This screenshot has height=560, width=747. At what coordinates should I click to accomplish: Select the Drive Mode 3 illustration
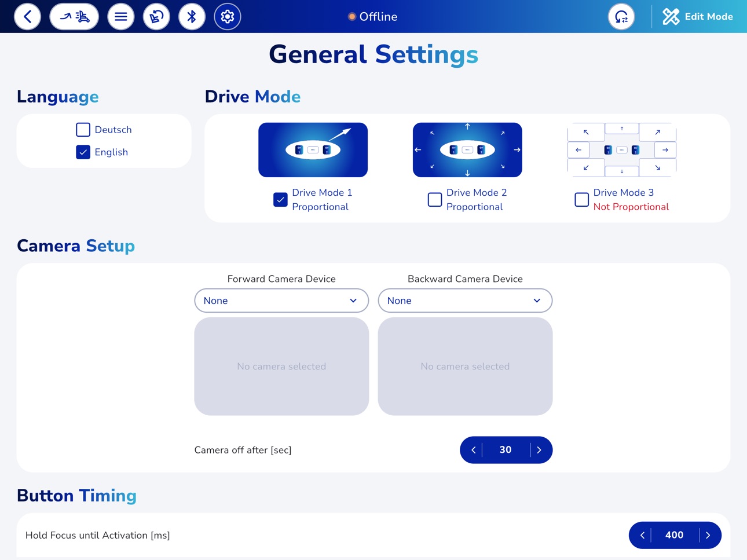click(x=622, y=150)
